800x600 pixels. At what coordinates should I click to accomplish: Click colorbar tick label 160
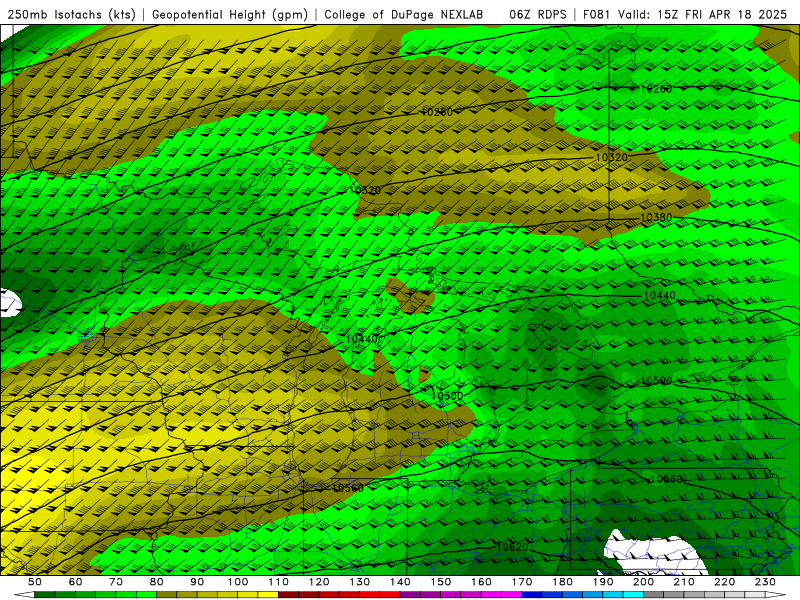point(481,582)
